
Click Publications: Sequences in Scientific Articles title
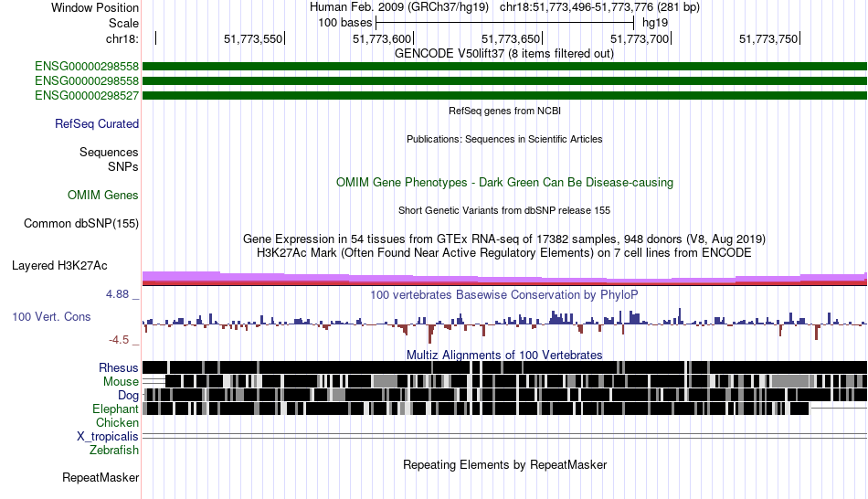[504, 139]
